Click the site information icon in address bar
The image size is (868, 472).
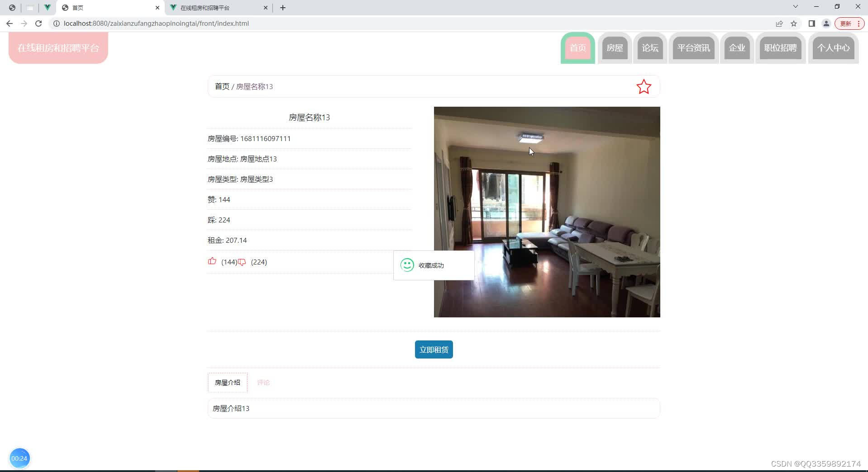[57, 24]
